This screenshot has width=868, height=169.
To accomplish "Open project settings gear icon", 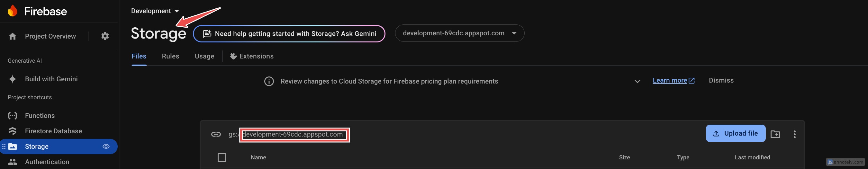I will 105,36.
